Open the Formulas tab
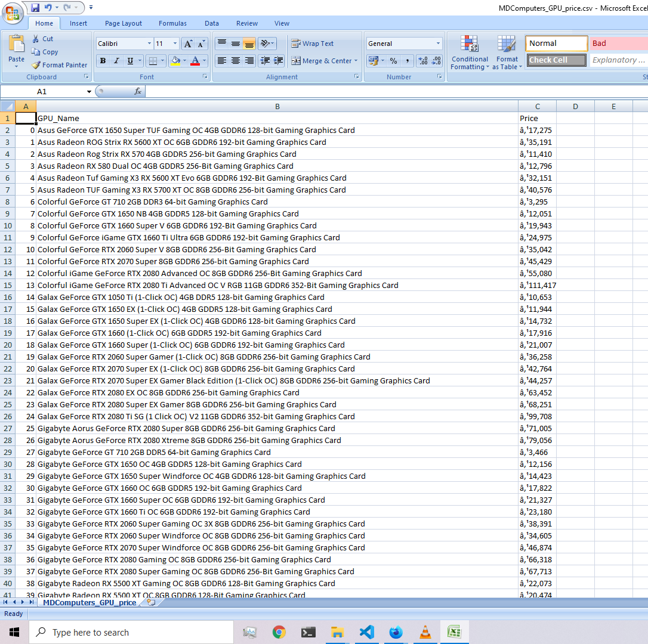This screenshot has width=648, height=644. coord(172,23)
